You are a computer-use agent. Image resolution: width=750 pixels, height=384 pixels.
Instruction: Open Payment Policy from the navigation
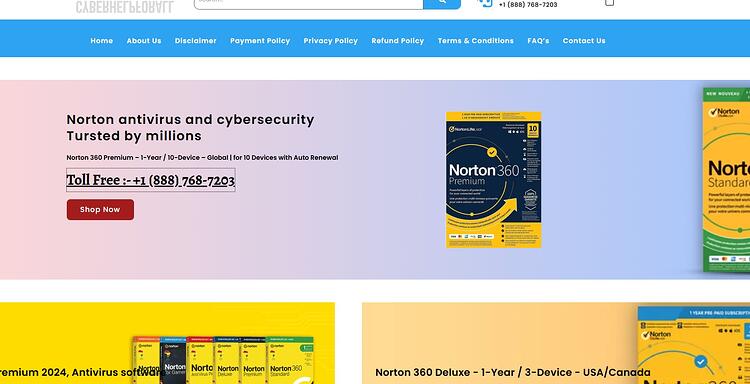point(260,41)
